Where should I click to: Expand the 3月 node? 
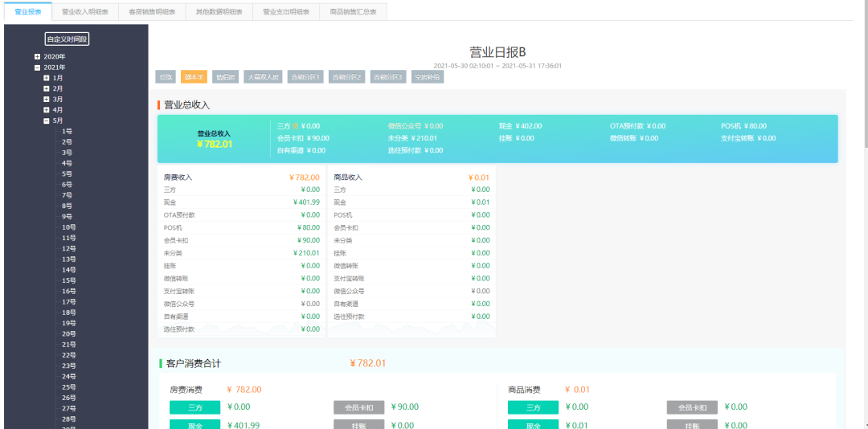(47, 99)
